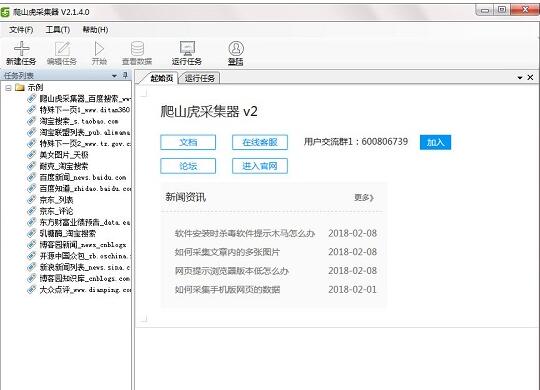Click the blue 加入 button
The height and width of the screenshot is (390, 540).
[x=435, y=142]
